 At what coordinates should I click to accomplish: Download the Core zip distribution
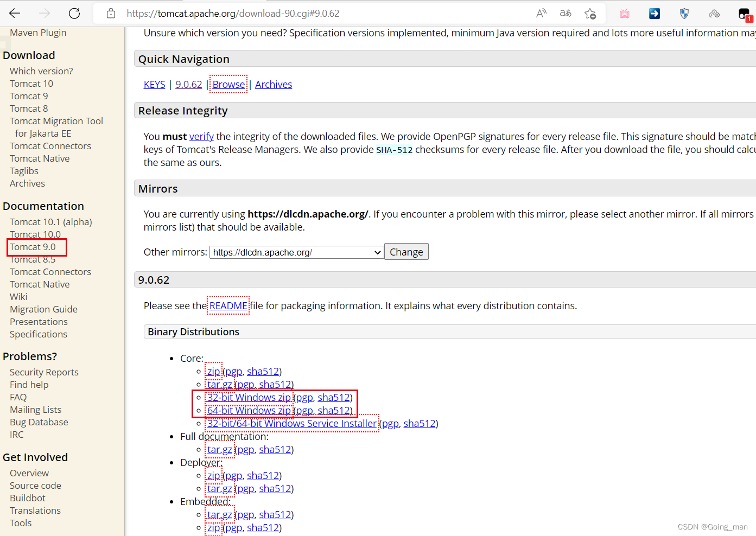tap(213, 372)
